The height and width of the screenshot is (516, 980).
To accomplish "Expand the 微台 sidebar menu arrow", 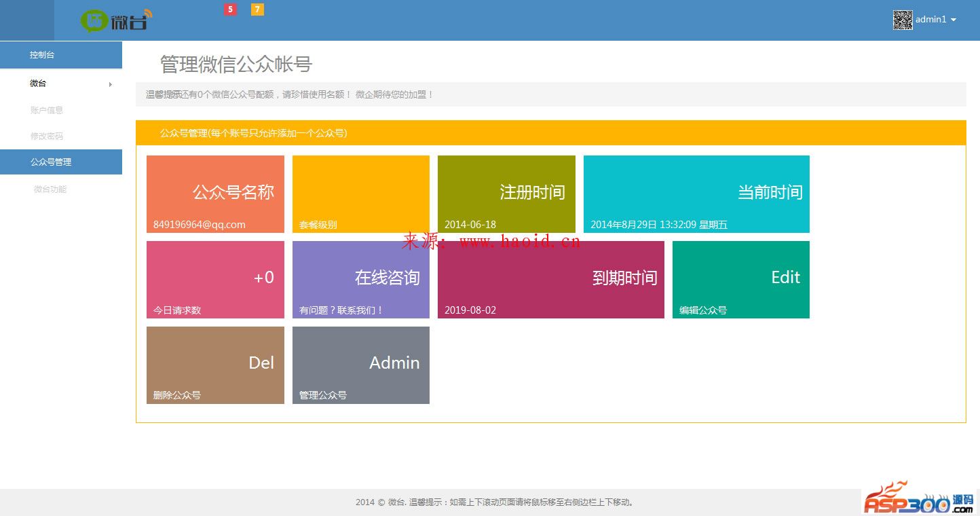I will click(x=111, y=84).
